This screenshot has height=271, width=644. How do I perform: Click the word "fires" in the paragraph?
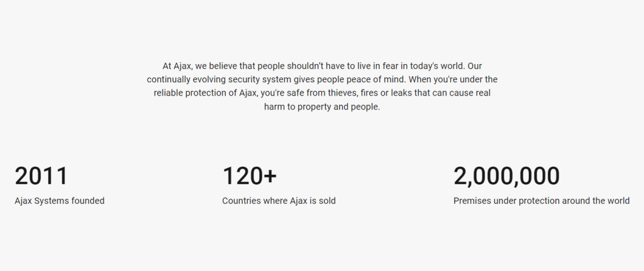(369, 93)
